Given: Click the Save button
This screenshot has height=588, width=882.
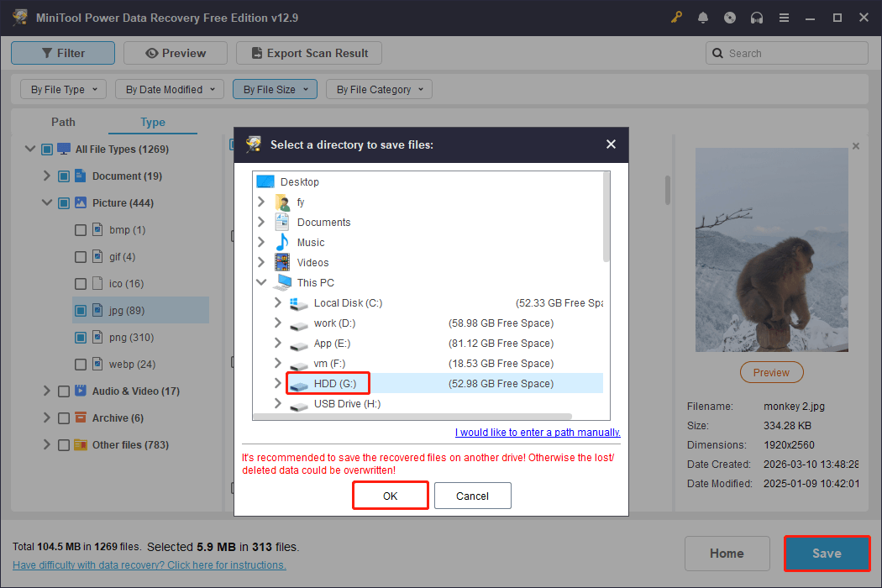Looking at the screenshot, I should [827, 553].
